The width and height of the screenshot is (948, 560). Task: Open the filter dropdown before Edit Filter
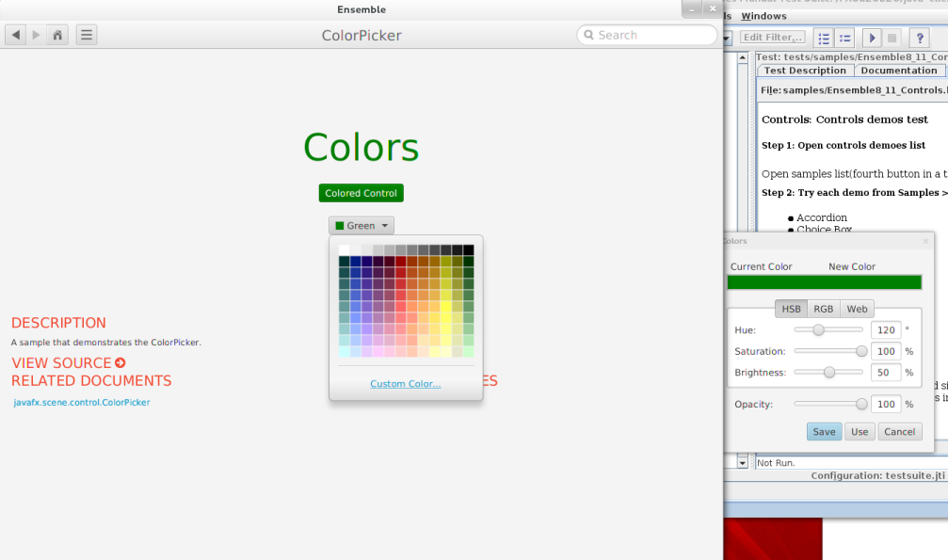click(x=728, y=38)
